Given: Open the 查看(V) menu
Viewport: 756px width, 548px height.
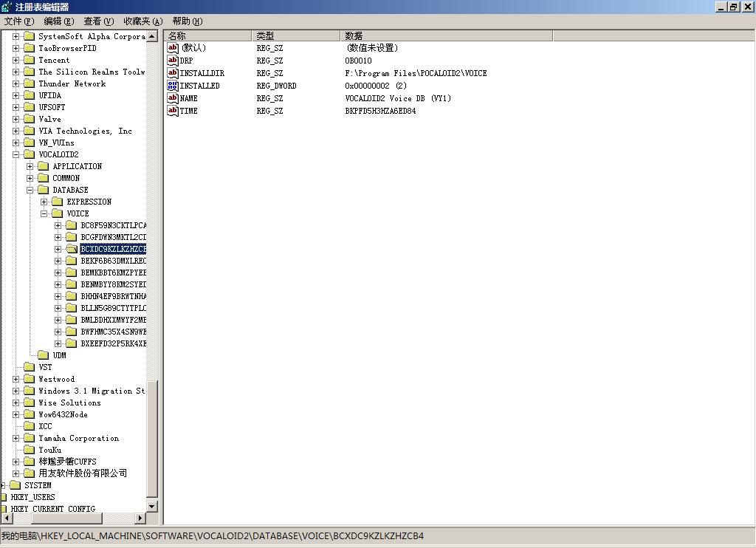Looking at the screenshot, I should click(99, 21).
